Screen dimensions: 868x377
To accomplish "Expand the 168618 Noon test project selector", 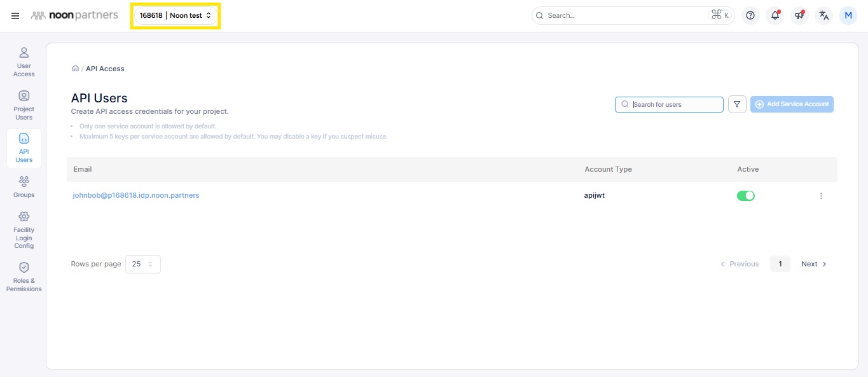I will [176, 16].
